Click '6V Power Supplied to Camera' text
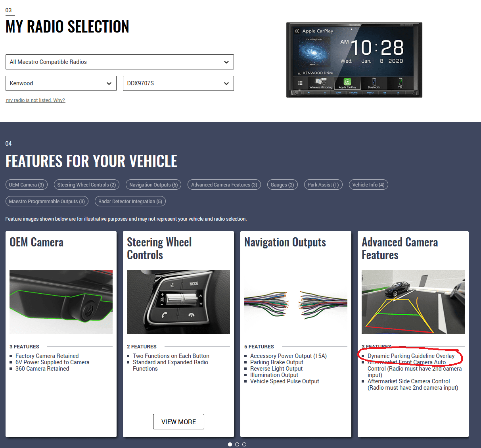The width and height of the screenshot is (481, 448). (52, 362)
